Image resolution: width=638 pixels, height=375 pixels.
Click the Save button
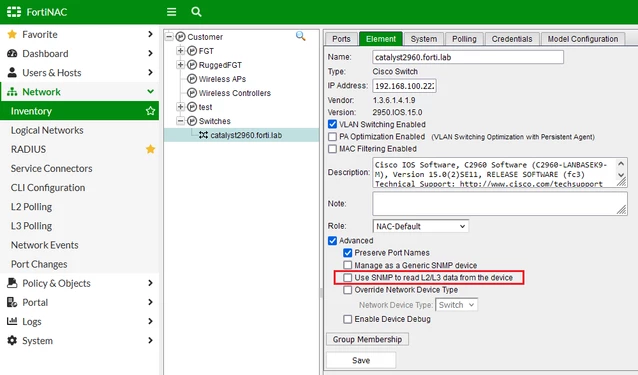tap(361, 360)
